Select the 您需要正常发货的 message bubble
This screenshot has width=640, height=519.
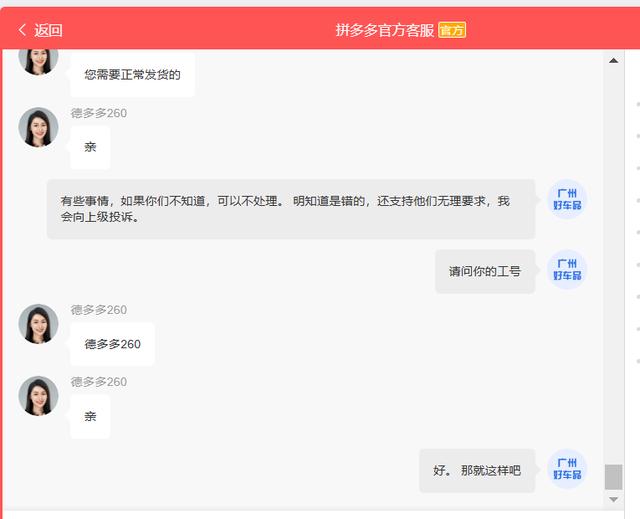[x=132, y=75]
